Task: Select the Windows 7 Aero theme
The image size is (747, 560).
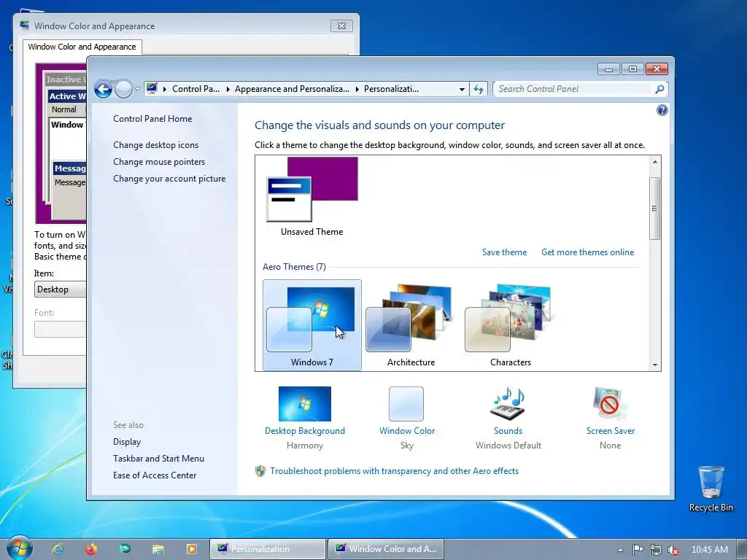Action: (312, 324)
